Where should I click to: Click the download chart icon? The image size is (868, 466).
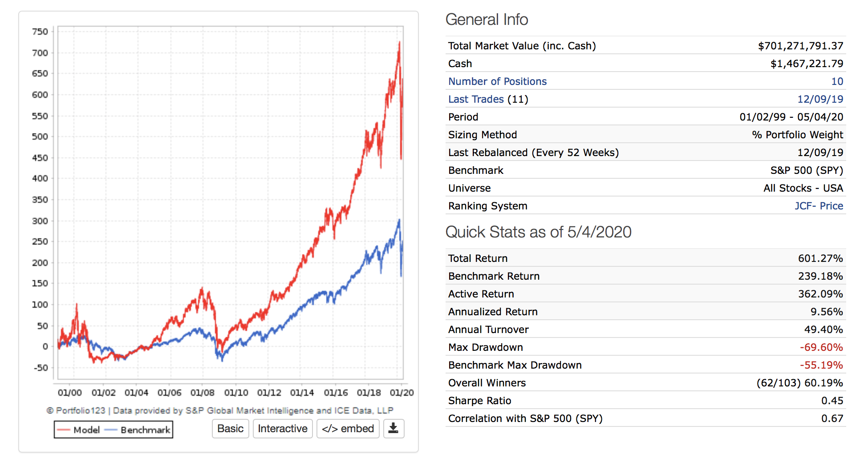393,429
